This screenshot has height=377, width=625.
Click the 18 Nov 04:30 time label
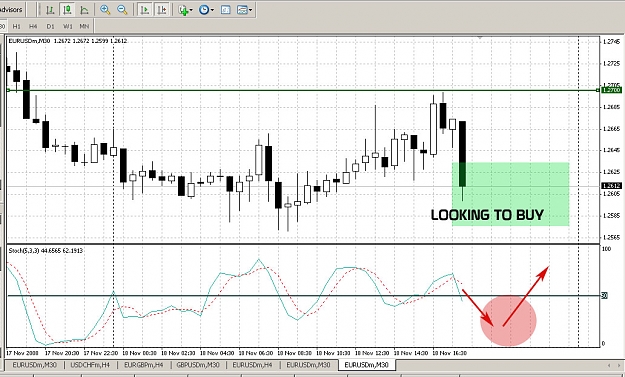217,353
